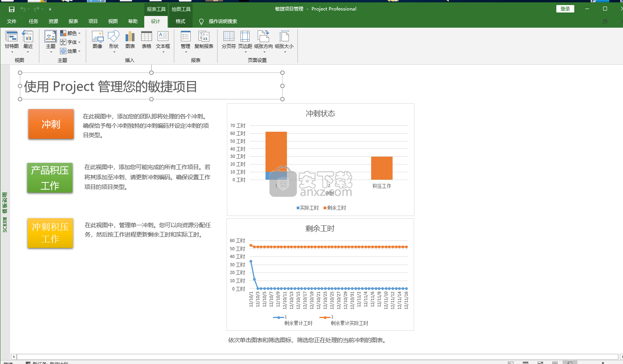Switch to the 任务 ribbon tab
Image resolution: width=623 pixels, height=364 pixels.
click(34, 21)
